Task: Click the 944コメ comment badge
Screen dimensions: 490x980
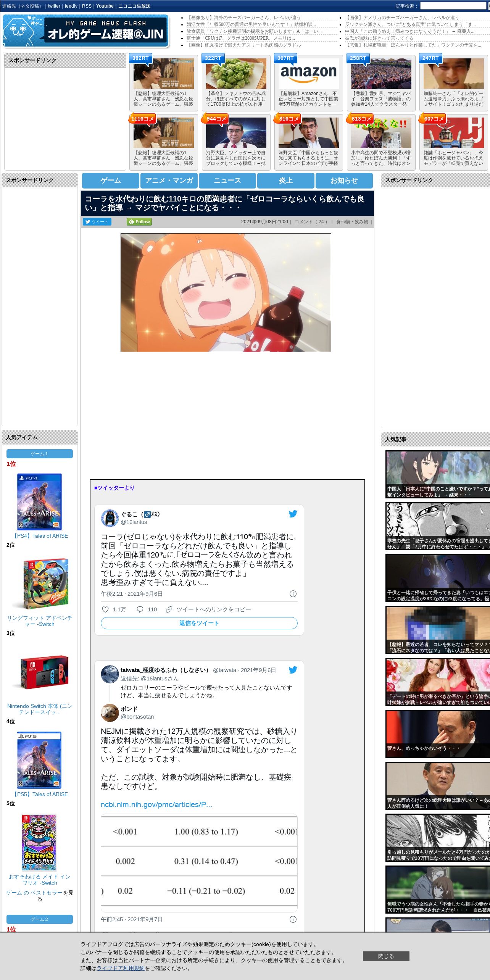Action: point(216,119)
